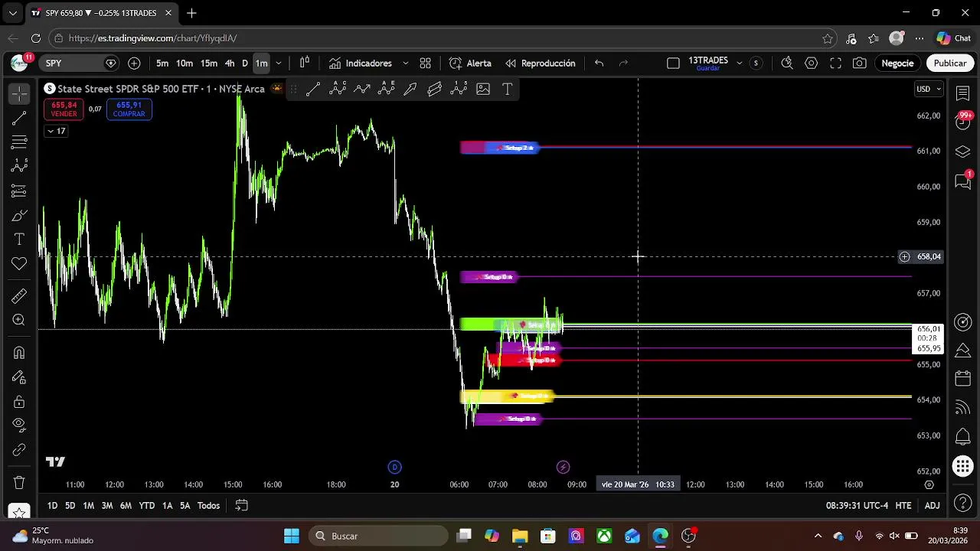Pick the parallel channel tool in floating toolbar
The height and width of the screenshot is (551, 980).
pyautogui.click(x=435, y=90)
